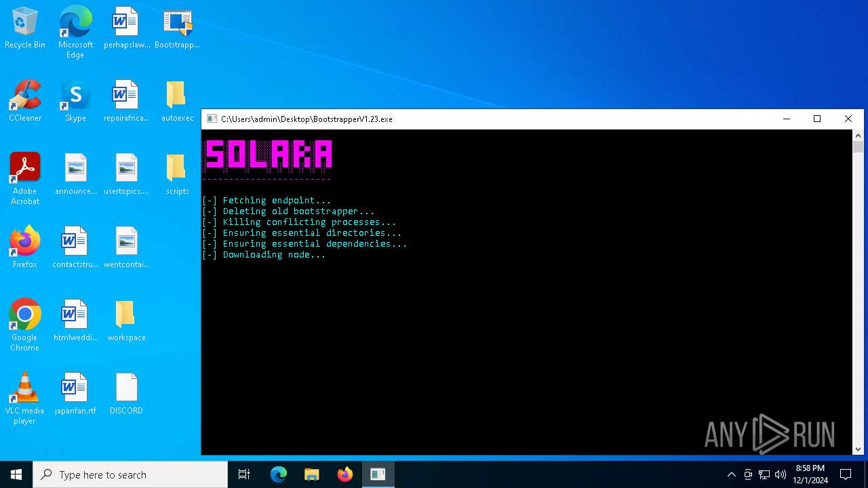The image size is (868, 488).
Task: Select the announce image file
Action: click(75, 175)
